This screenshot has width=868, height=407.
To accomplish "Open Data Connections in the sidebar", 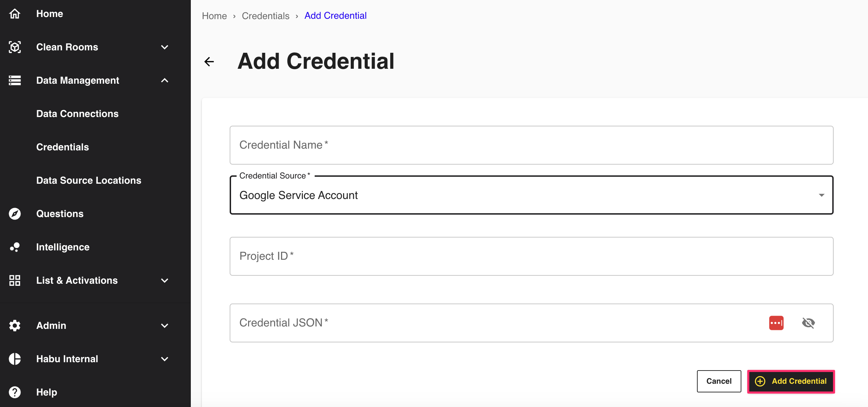I will 77,114.
